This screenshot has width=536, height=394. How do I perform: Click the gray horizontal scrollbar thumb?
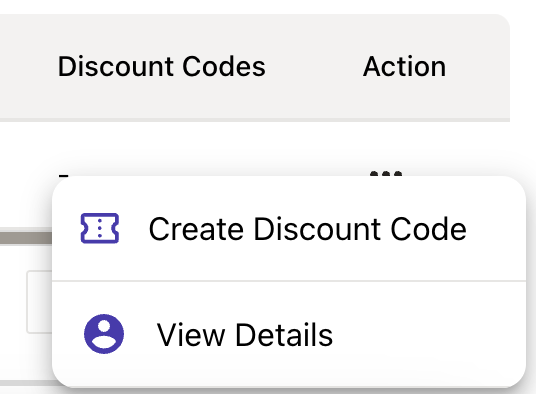point(26,238)
